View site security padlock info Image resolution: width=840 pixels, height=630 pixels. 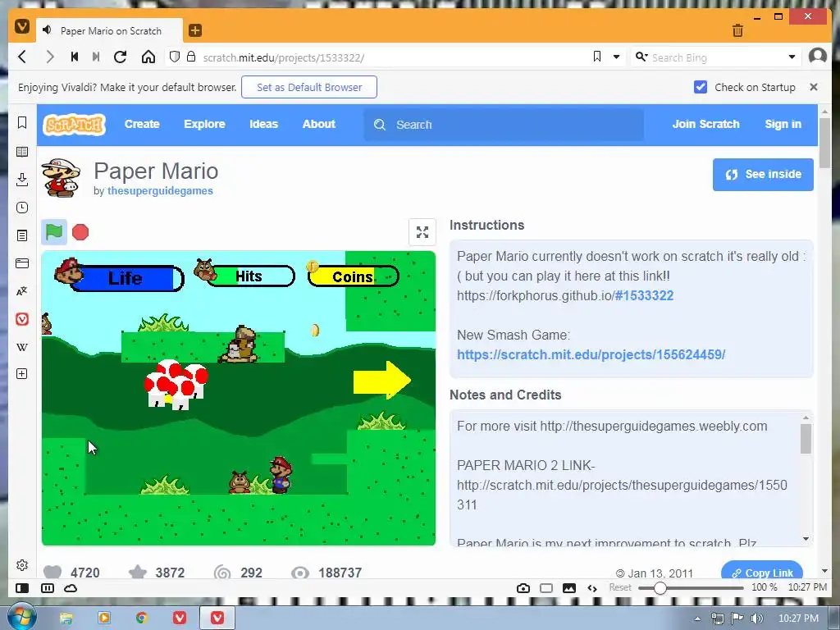tap(190, 57)
